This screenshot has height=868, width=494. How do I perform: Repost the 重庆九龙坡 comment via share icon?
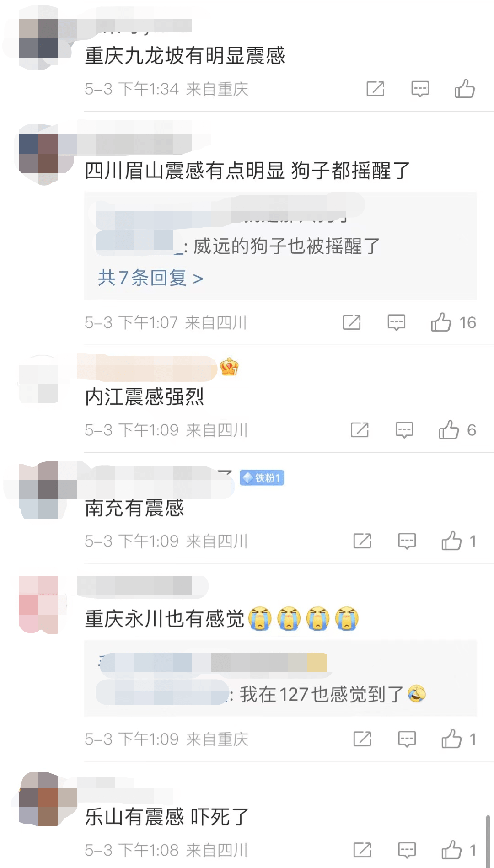click(x=376, y=89)
